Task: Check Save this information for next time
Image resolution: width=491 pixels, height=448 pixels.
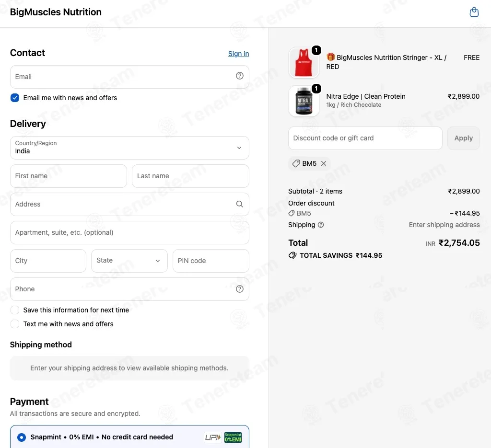Action: click(15, 310)
